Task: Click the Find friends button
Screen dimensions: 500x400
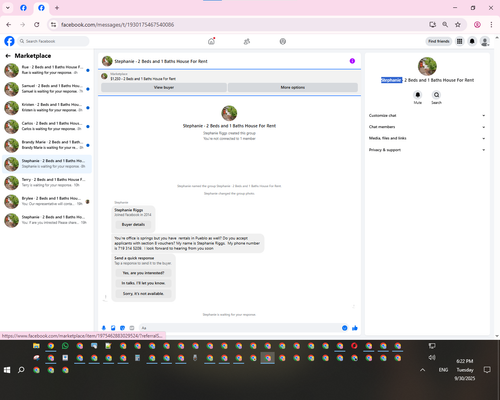Action: (x=439, y=41)
